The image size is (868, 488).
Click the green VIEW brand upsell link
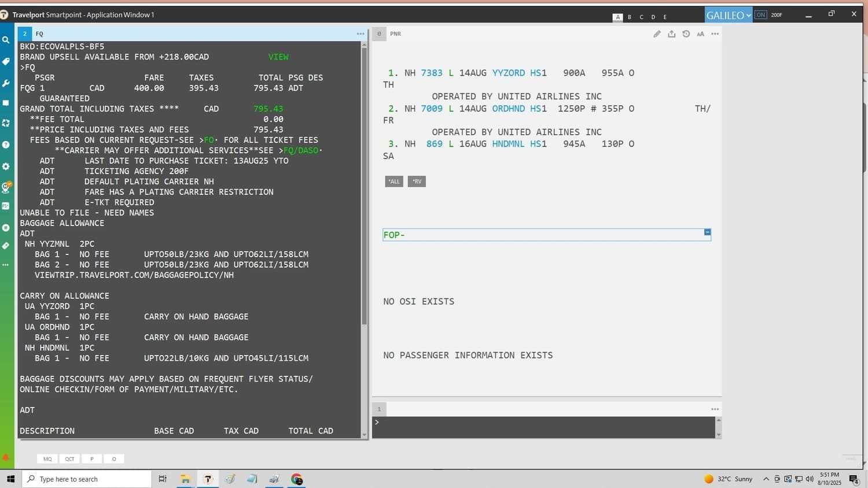pyautogui.click(x=278, y=57)
